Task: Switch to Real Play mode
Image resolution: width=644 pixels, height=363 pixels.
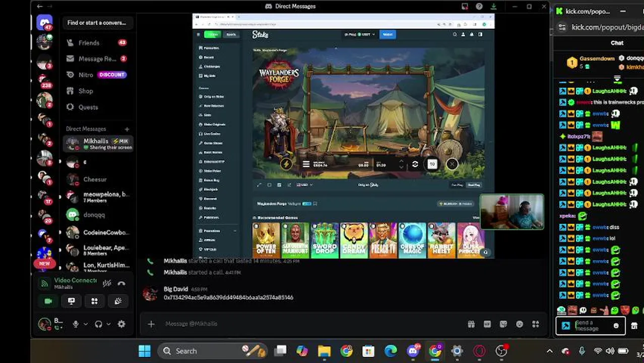Action: [474, 185]
